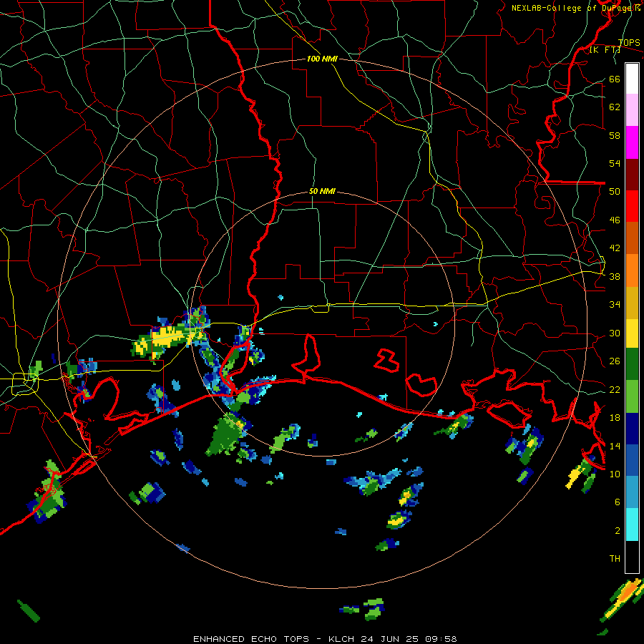
Task: Click the white 66 kft color swatch
Action: pyautogui.click(x=632, y=79)
